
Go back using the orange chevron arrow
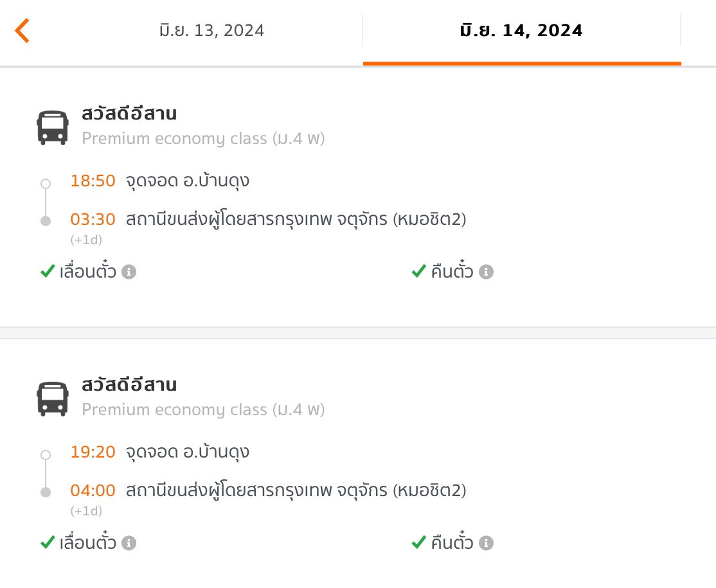22,31
